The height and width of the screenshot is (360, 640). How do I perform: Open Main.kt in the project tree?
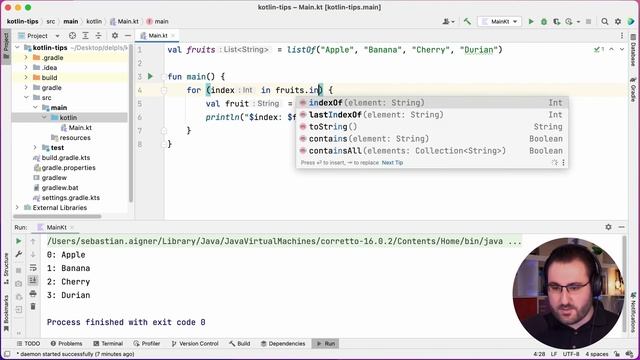coord(80,128)
